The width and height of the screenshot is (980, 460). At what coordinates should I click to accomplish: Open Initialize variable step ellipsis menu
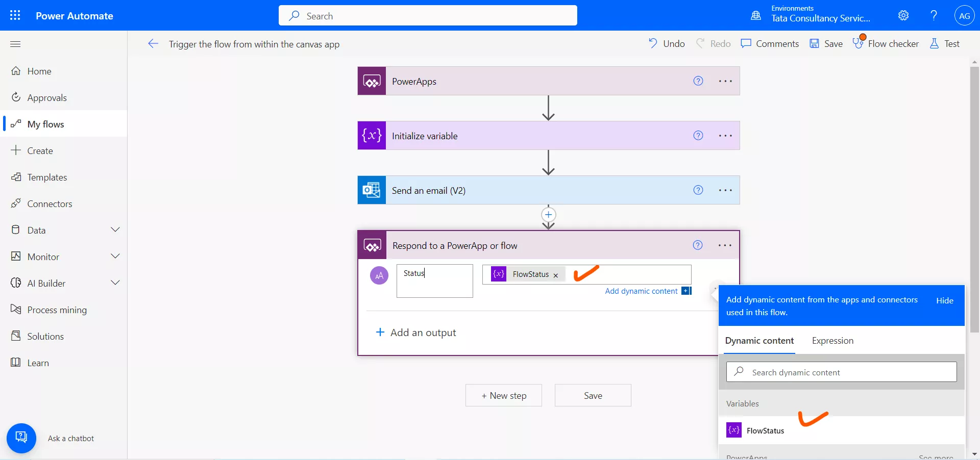[725, 135]
